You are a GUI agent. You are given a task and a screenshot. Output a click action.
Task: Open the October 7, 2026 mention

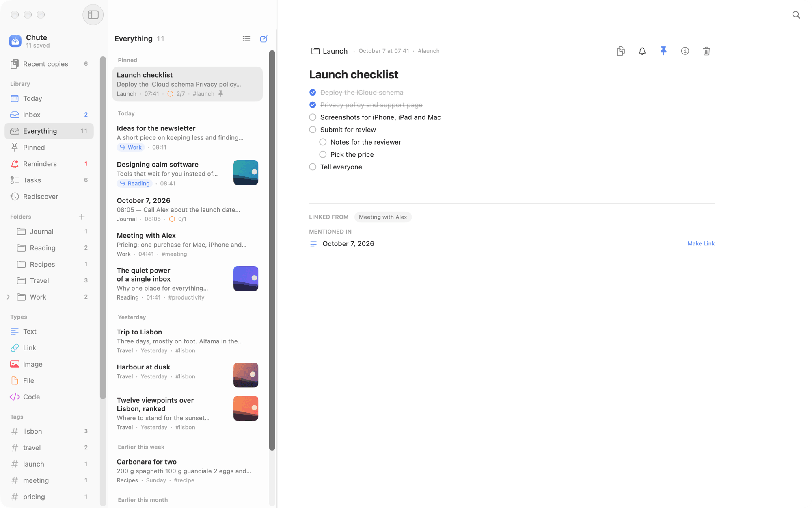tap(348, 244)
